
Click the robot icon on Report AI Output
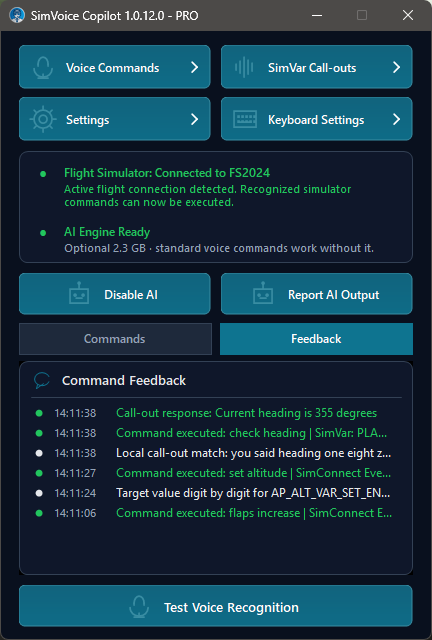point(263,293)
